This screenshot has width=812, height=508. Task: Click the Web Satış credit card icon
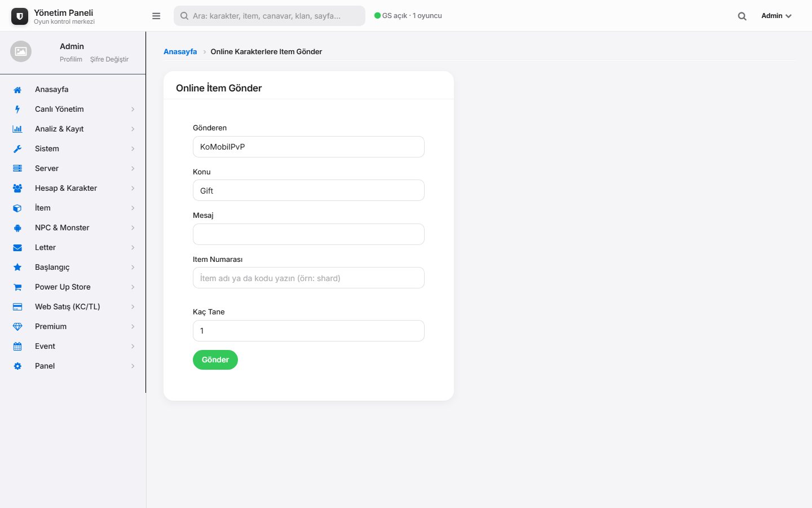click(17, 307)
